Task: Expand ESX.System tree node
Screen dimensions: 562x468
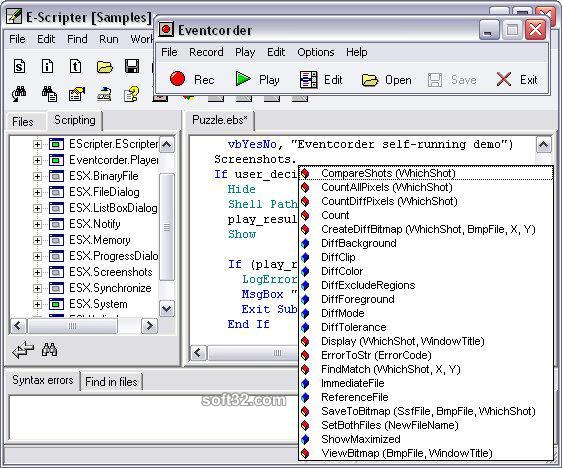Action: (x=37, y=304)
